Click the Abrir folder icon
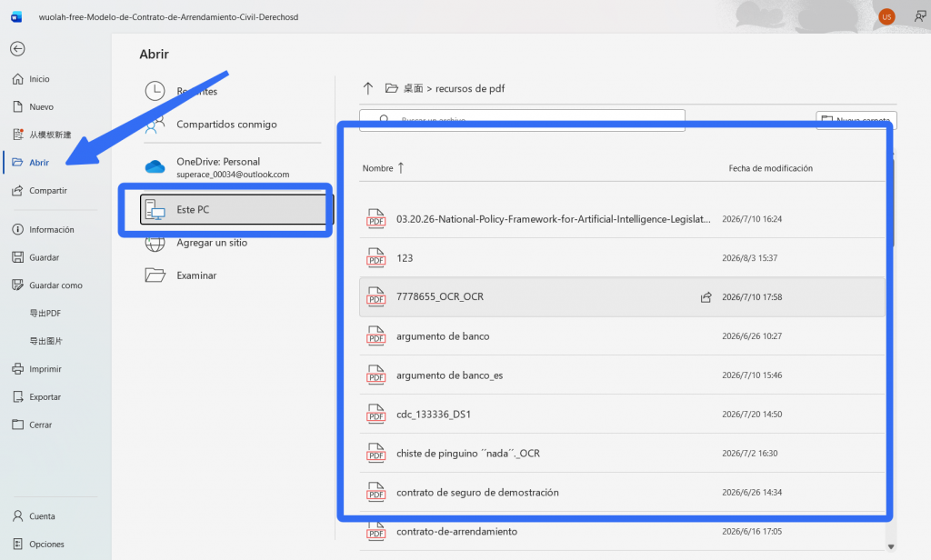931x560 pixels. [18, 163]
